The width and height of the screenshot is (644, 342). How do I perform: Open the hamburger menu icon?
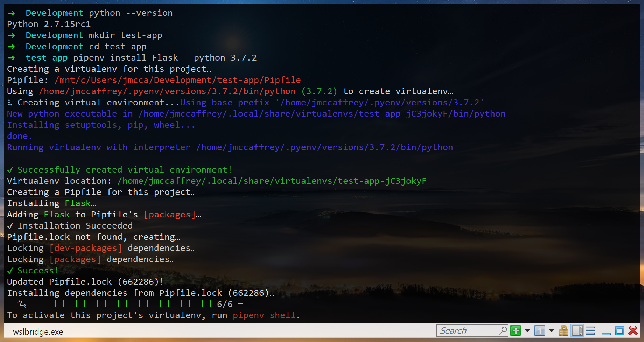[590, 330]
